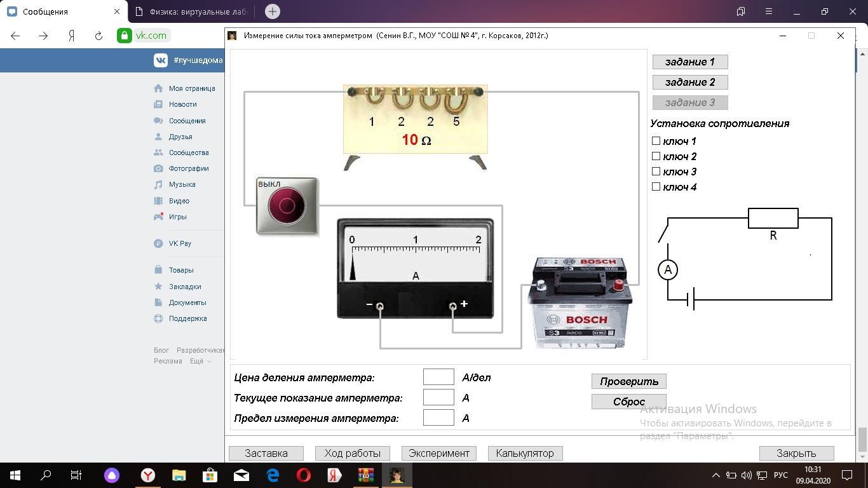Tick the ключ 3 checkbox
Image resolution: width=868 pixels, height=488 pixels.
pyautogui.click(x=656, y=172)
